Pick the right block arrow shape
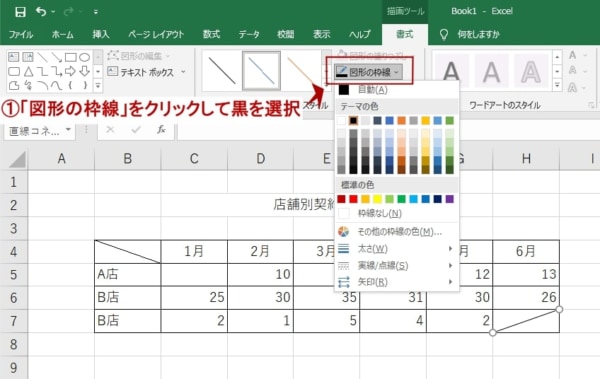Image resolution: width=600 pixels, height=379 pixels. click(70, 71)
